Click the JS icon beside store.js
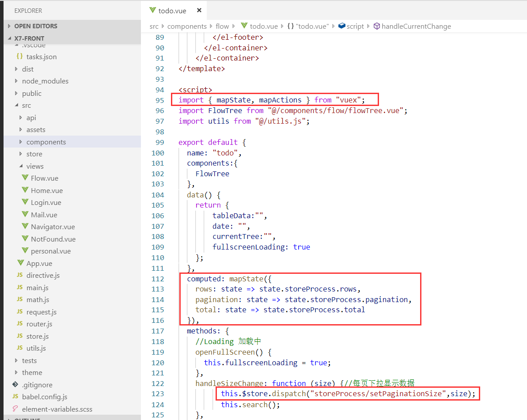This screenshot has height=420, width=527. click(19, 336)
